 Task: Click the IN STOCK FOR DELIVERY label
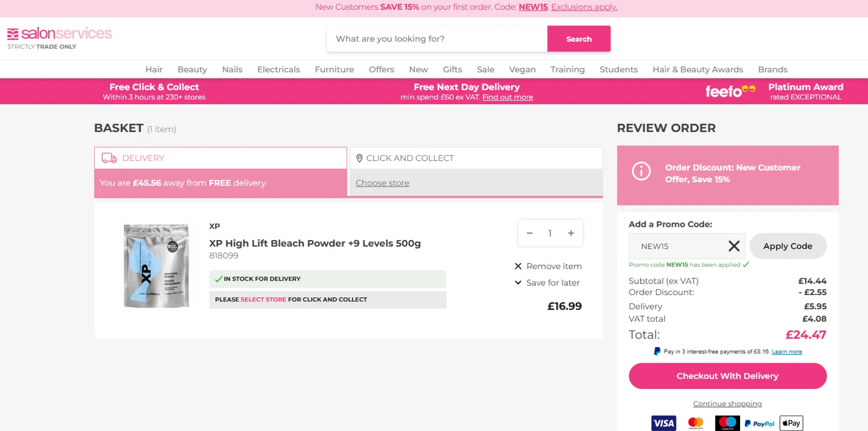point(262,279)
